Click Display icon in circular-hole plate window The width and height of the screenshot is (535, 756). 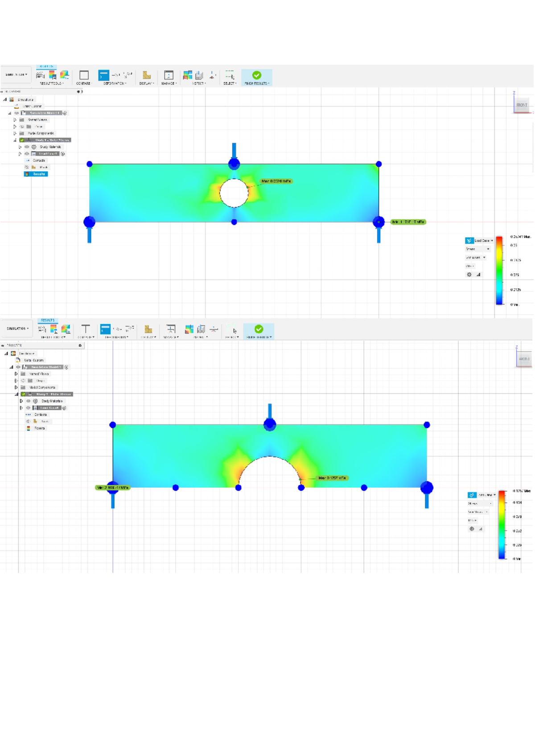[x=147, y=75]
